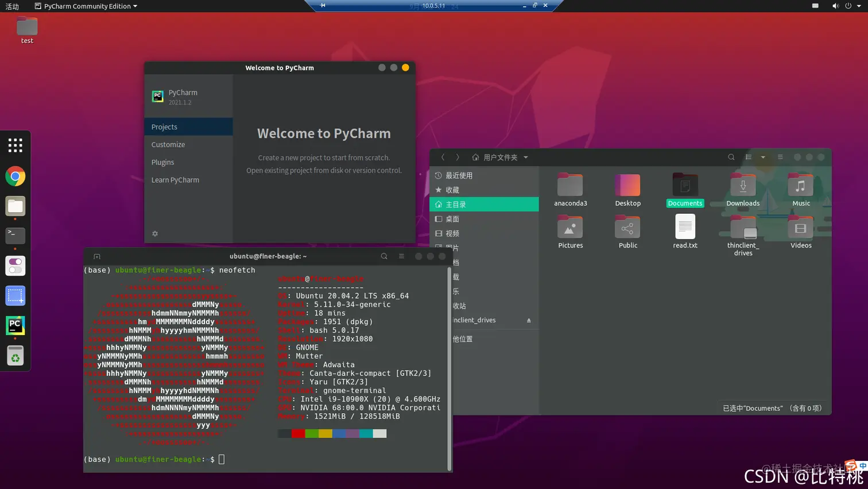Click red color block in neofetch output
This screenshot has height=489, width=868.
pyautogui.click(x=298, y=433)
